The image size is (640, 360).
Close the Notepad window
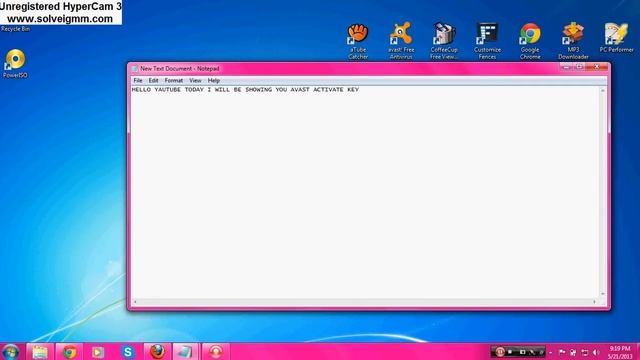click(596, 67)
